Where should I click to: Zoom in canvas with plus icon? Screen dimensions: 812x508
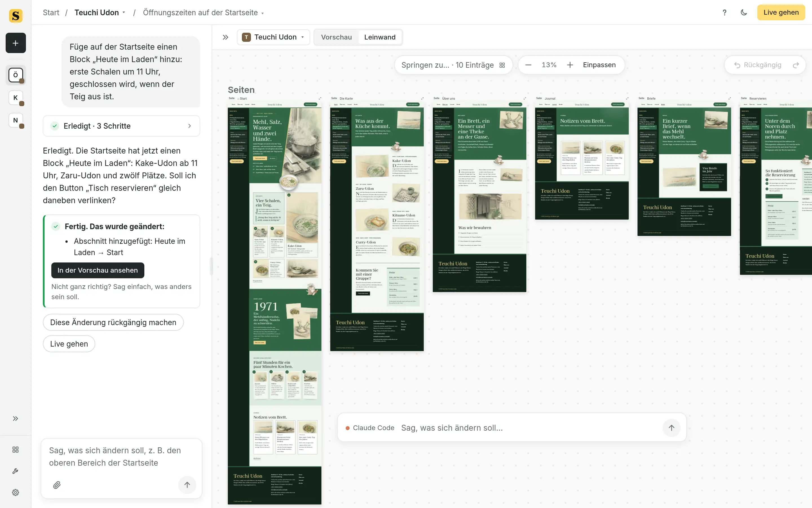[570, 65]
